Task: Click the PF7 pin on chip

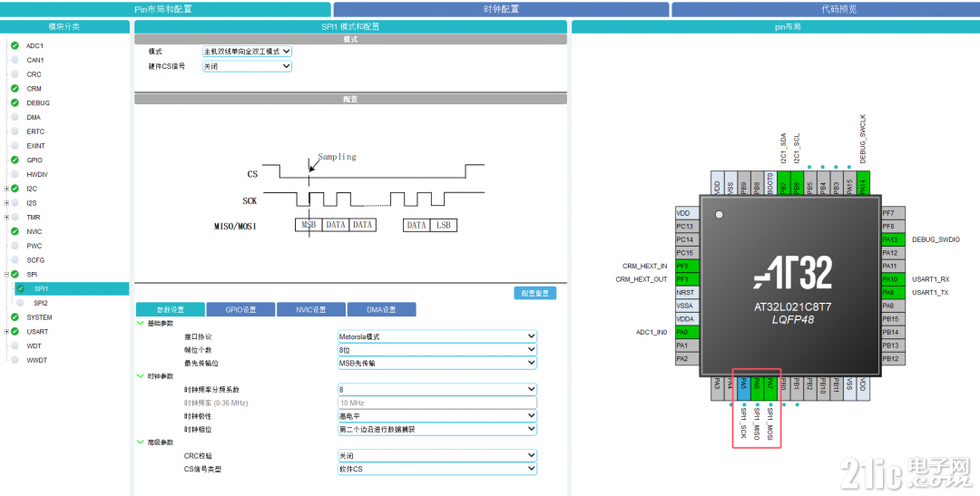Action: (x=893, y=213)
